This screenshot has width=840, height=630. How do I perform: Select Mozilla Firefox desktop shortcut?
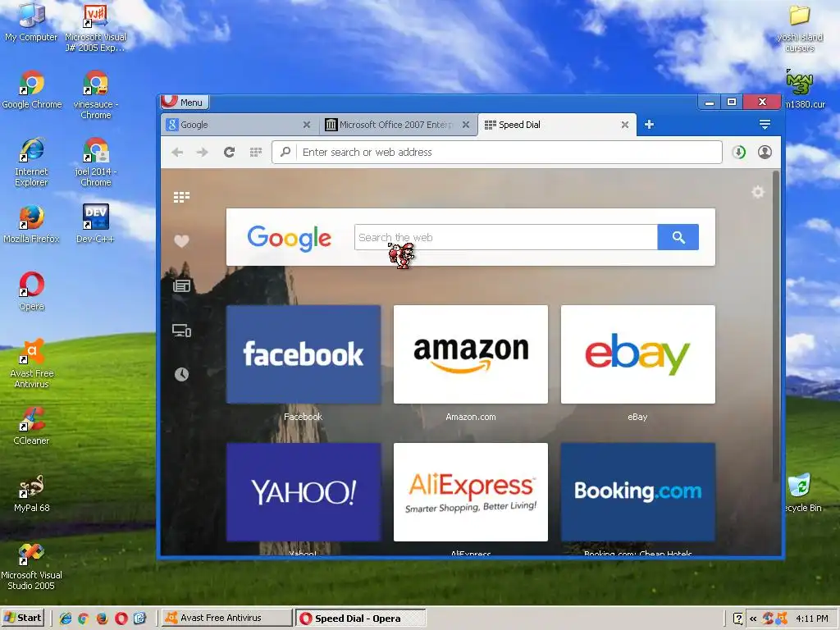(x=31, y=224)
